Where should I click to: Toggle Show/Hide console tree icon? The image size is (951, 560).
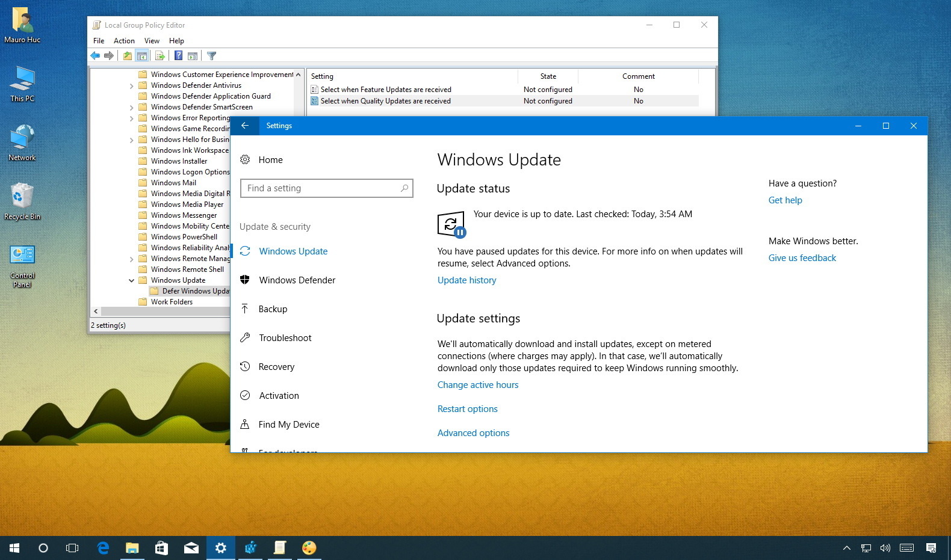tap(142, 56)
